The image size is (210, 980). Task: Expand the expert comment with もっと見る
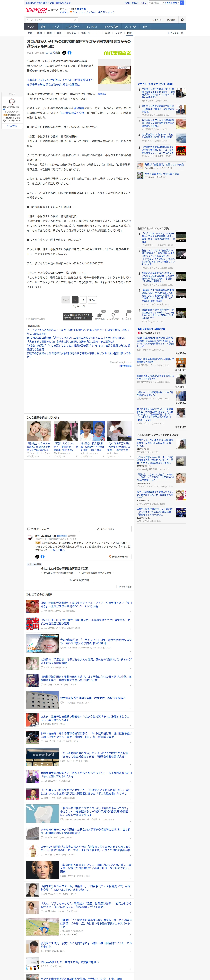[x=59, y=550]
